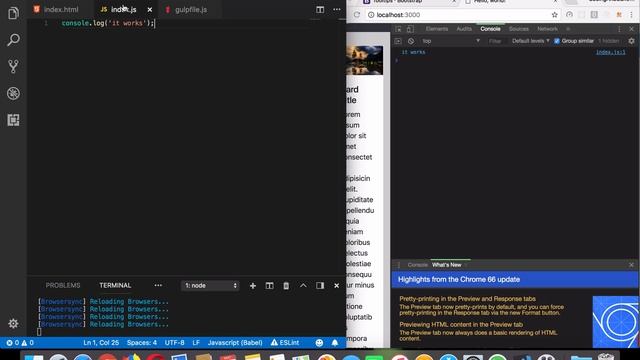
Task: Bookmark the page with the star icon
Action: click(x=554, y=15)
